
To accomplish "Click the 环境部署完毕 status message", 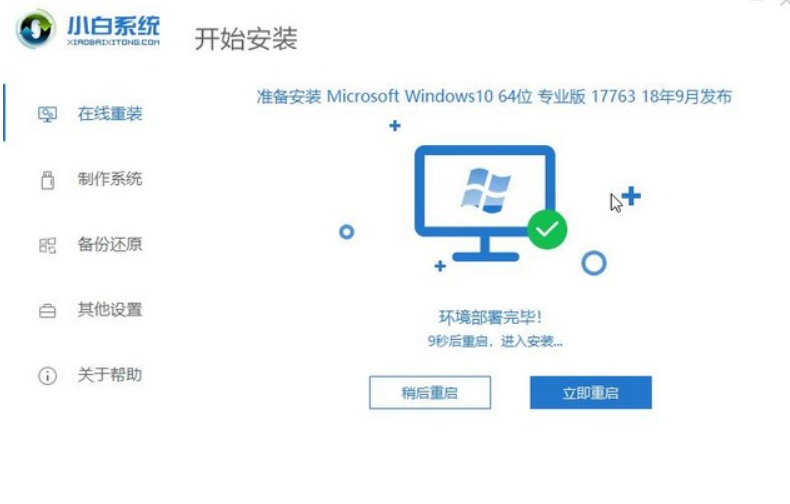I will click(490, 318).
